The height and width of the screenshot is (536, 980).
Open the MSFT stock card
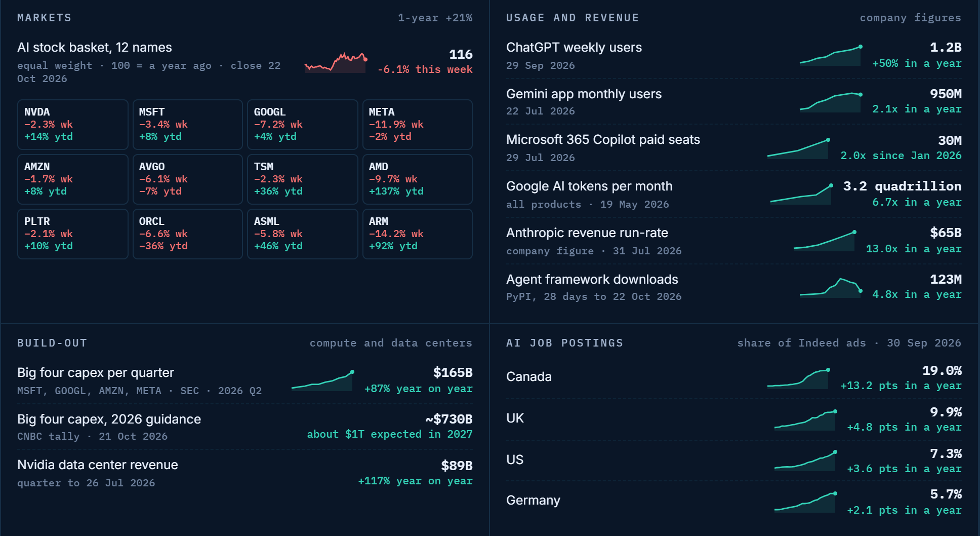[188, 125]
